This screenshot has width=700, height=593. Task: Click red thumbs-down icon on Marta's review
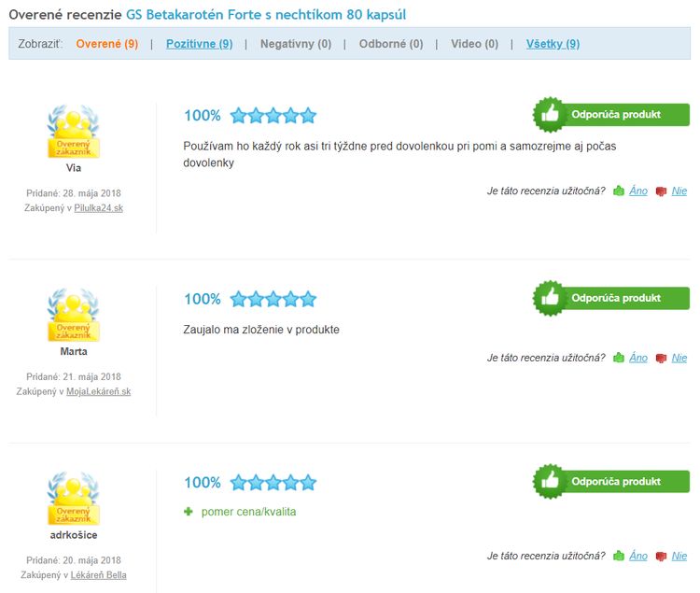click(661, 359)
